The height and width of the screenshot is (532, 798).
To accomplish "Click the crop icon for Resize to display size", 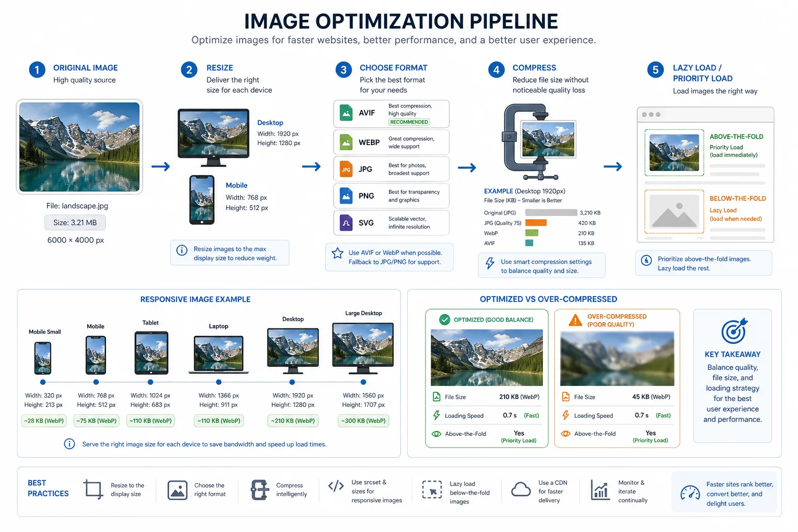I will pyautogui.click(x=94, y=489).
